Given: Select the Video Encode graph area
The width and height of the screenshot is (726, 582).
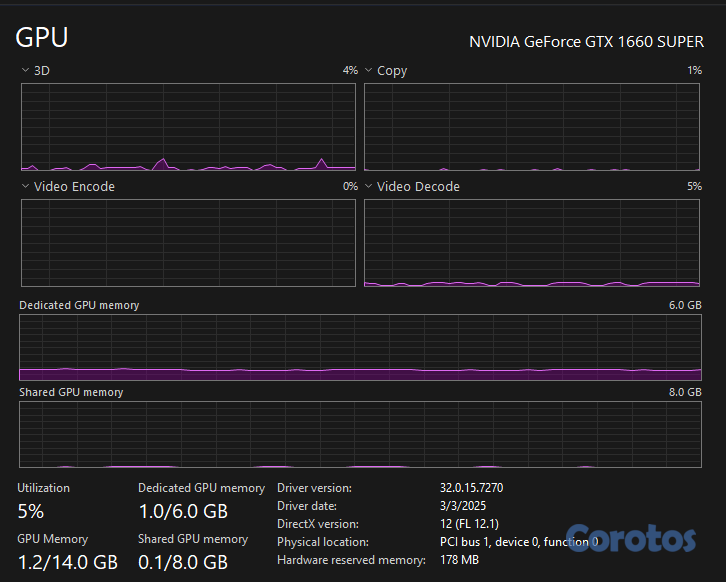Looking at the screenshot, I should (188, 243).
